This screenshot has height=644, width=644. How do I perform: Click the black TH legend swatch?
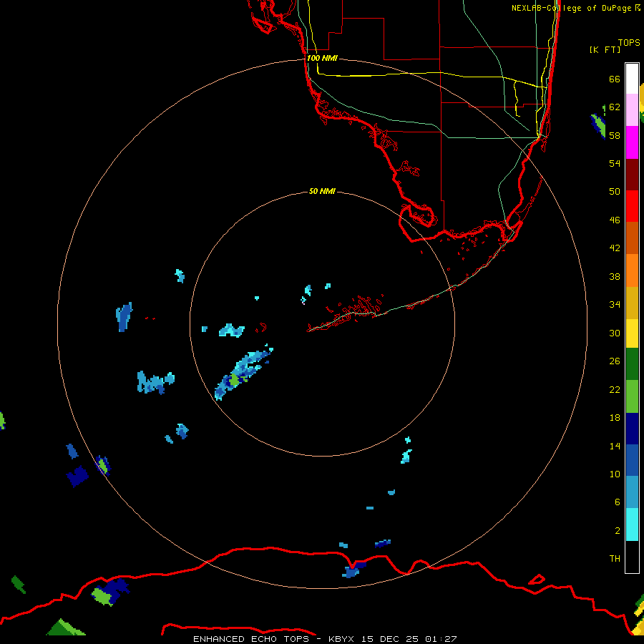tap(632, 557)
